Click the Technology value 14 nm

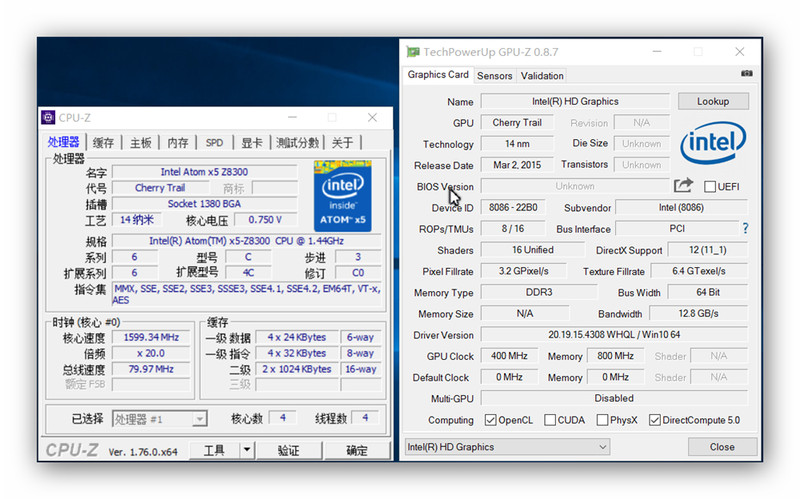[517, 144]
